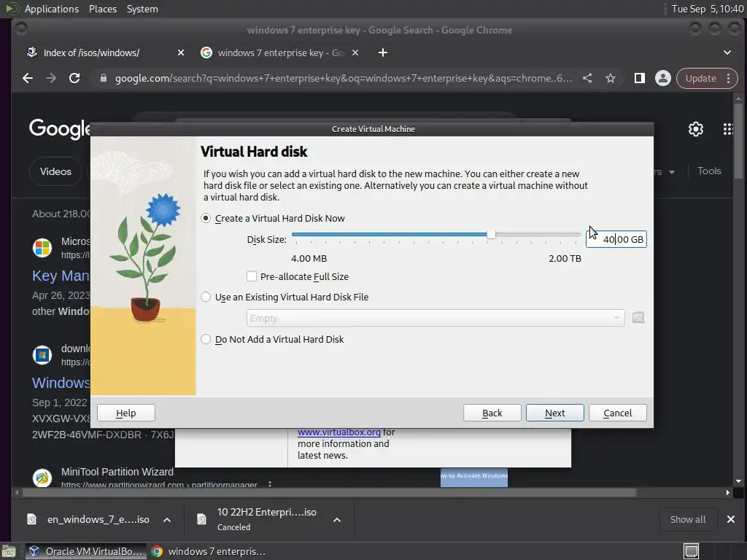The height and width of the screenshot is (560, 747).
Task: Click the MiniTool Partition Wizard favicon
Action: (x=42, y=478)
